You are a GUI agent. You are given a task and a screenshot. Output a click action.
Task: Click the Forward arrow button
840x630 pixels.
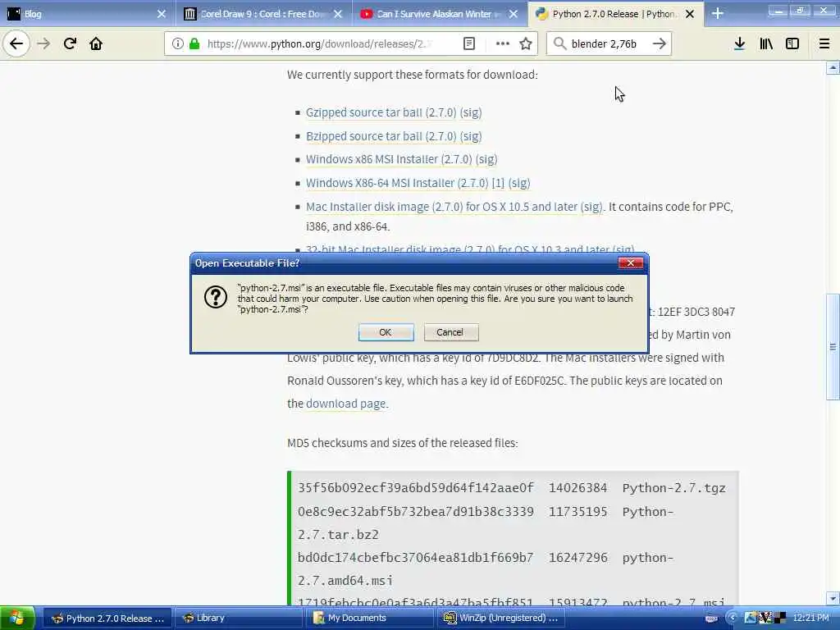point(44,43)
